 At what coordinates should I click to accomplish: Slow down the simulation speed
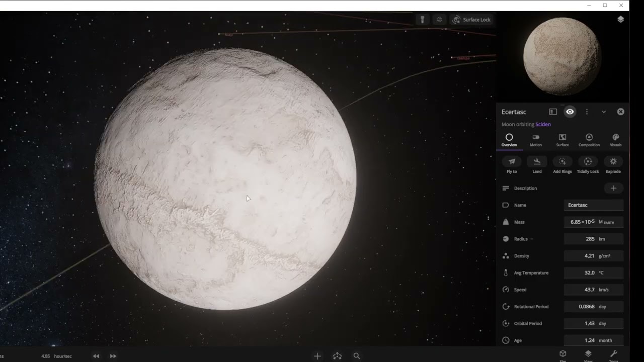96,356
